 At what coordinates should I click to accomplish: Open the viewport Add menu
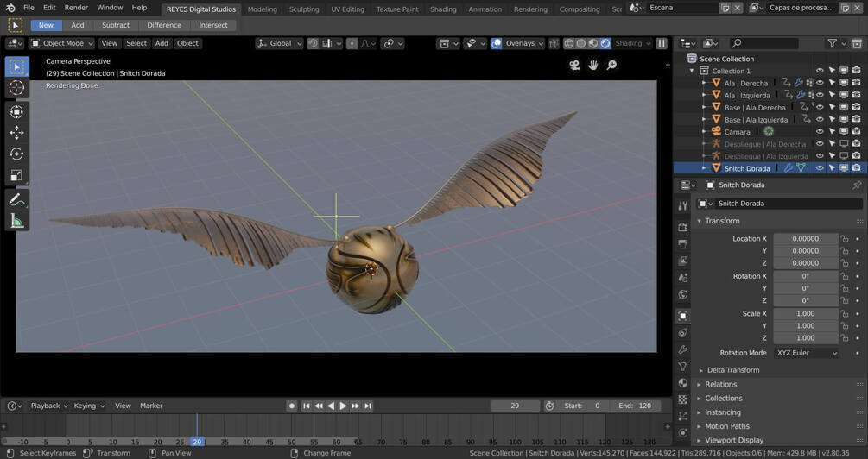(x=162, y=43)
